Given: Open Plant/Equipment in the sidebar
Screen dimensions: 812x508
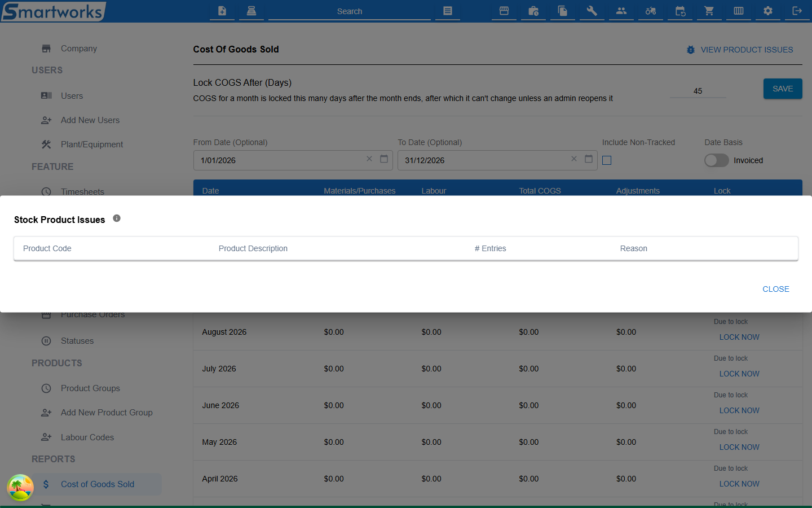Looking at the screenshot, I should (92, 144).
